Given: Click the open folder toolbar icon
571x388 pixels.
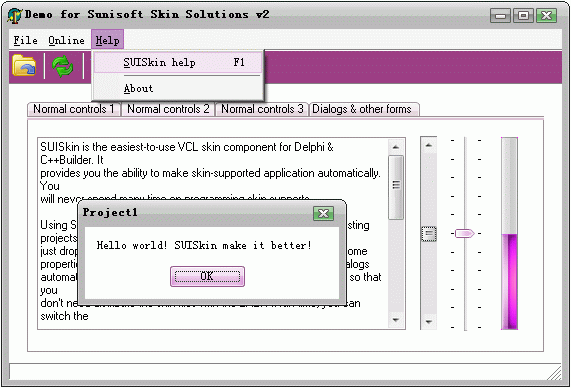Looking at the screenshot, I should tap(24, 66).
